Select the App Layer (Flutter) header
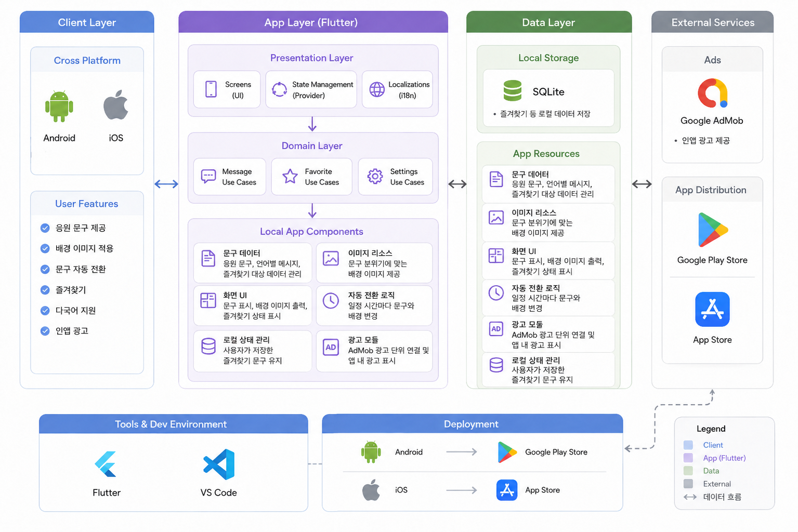The height and width of the screenshot is (532, 798). (313, 22)
